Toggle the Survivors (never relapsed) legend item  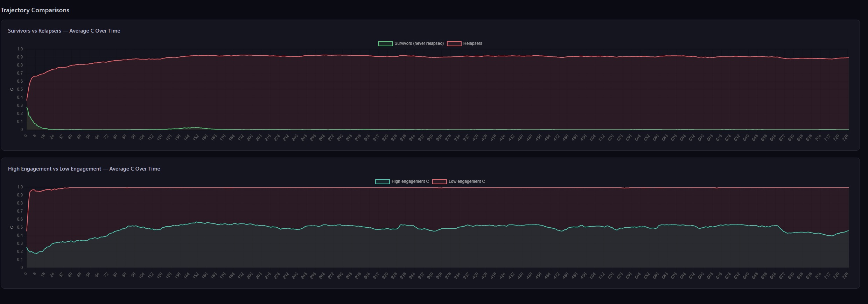point(411,44)
